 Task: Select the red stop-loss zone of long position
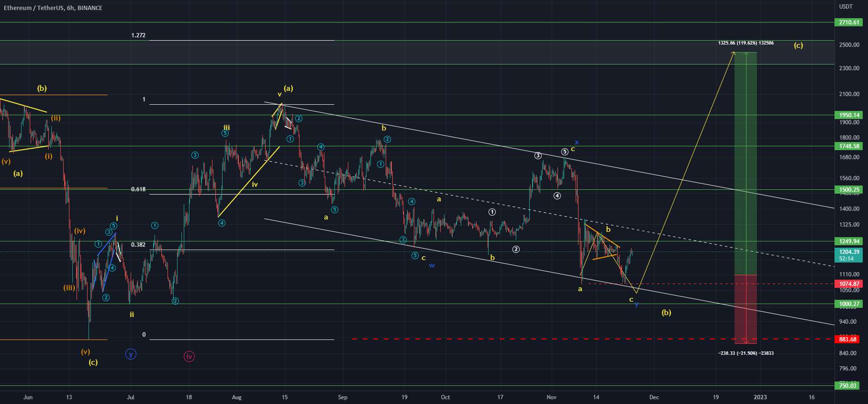746,309
